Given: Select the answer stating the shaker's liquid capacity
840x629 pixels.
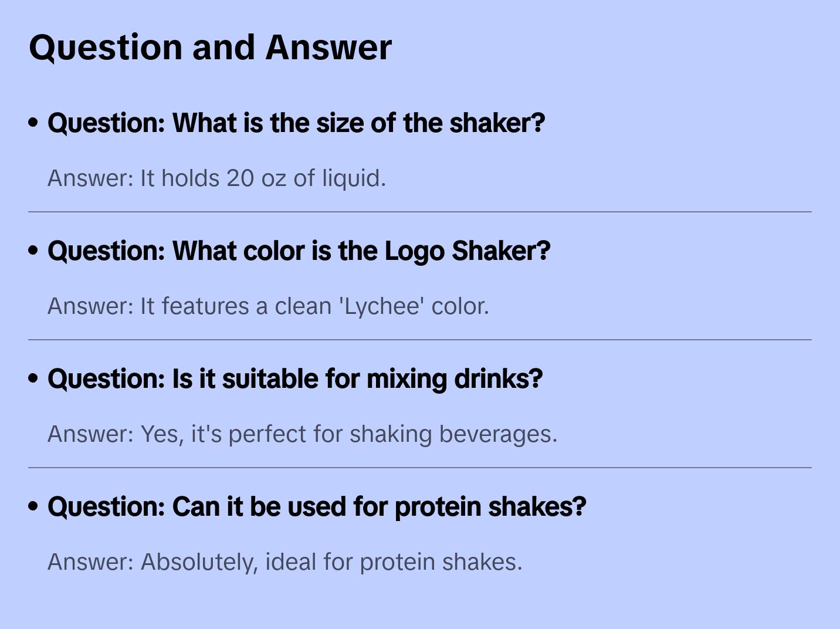Looking at the screenshot, I should tap(216, 178).
